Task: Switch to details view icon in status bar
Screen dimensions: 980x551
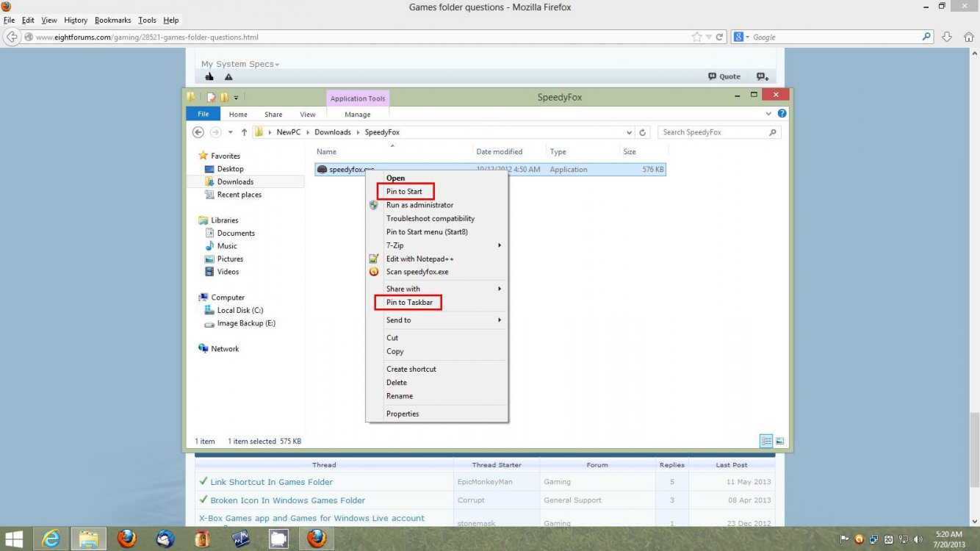Action: tap(766, 441)
